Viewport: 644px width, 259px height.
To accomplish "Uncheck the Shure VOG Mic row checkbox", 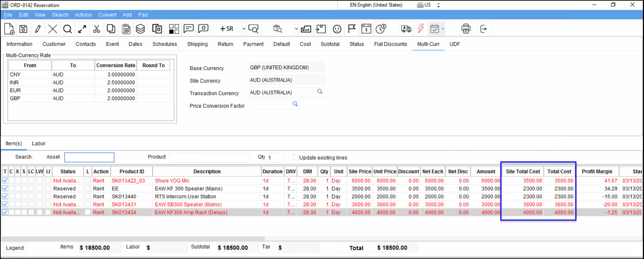I will pyautogui.click(x=5, y=180).
